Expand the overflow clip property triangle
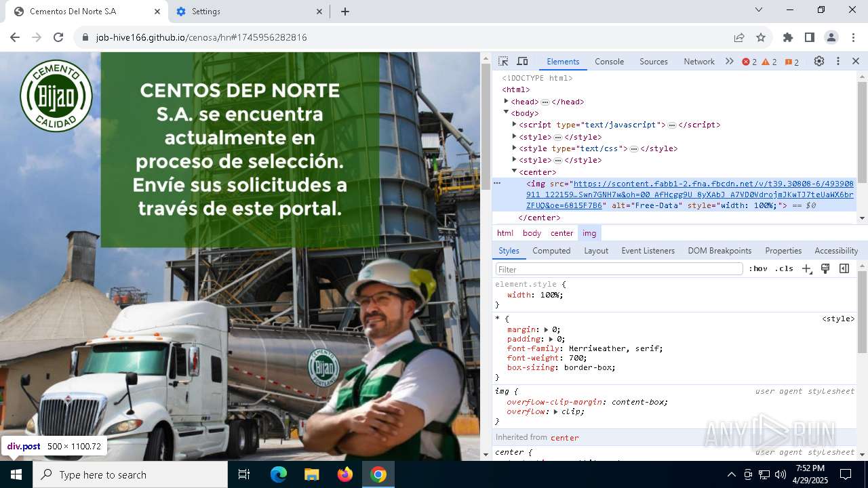This screenshot has width=868, height=488. [556, 411]
